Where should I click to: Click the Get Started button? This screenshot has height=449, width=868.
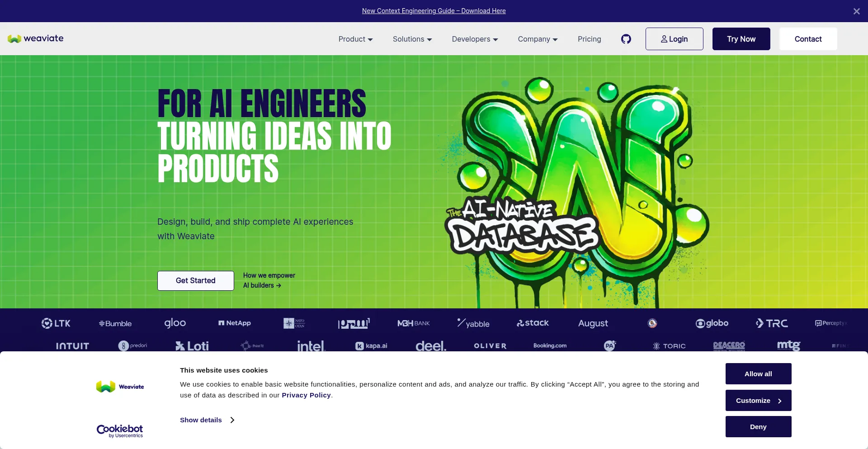click(195, 281)
